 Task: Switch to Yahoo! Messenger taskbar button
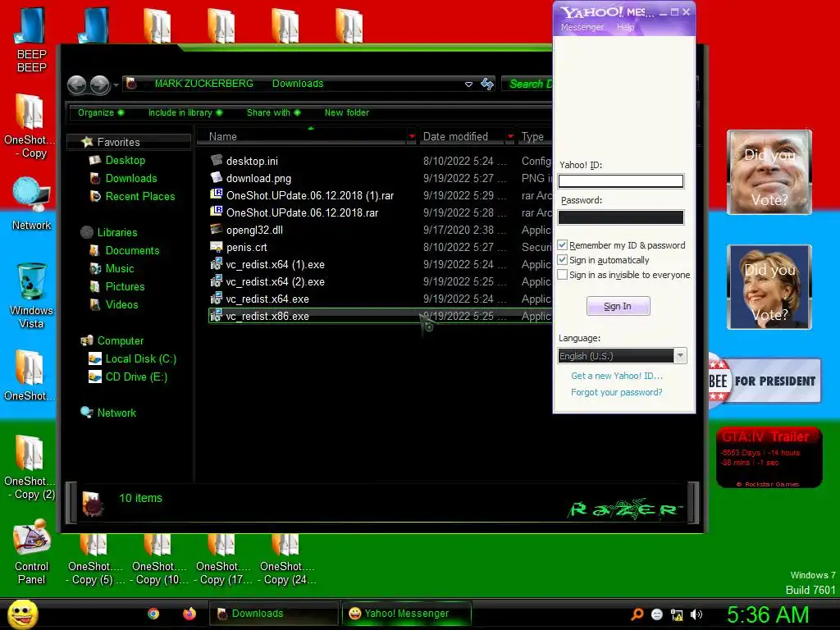[407, 614]
